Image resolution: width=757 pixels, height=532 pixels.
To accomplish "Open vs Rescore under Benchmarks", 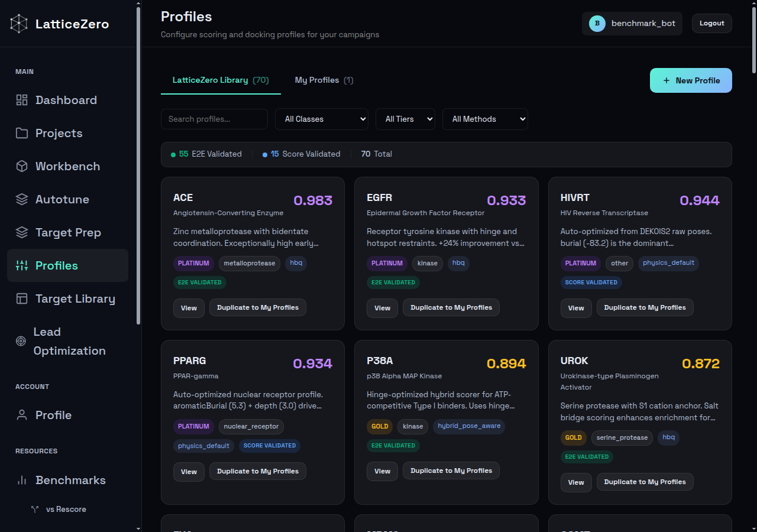I will tap(67, 509).
